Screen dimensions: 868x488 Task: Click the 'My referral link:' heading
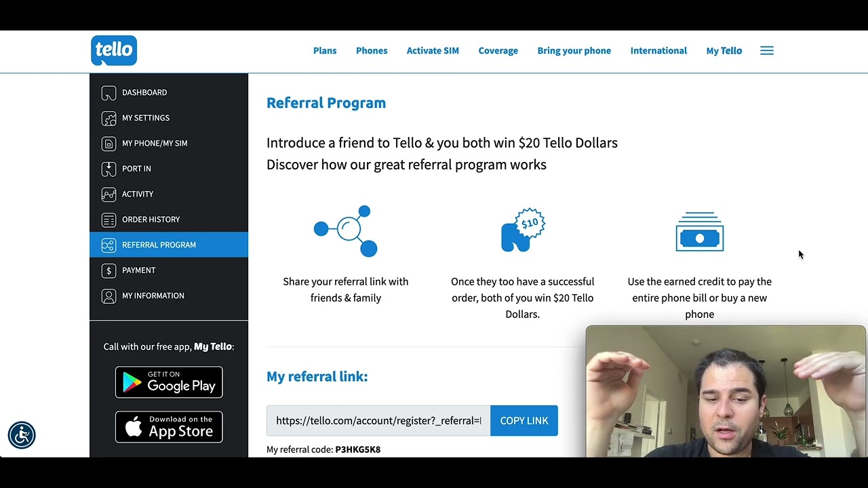click(317, 377)
